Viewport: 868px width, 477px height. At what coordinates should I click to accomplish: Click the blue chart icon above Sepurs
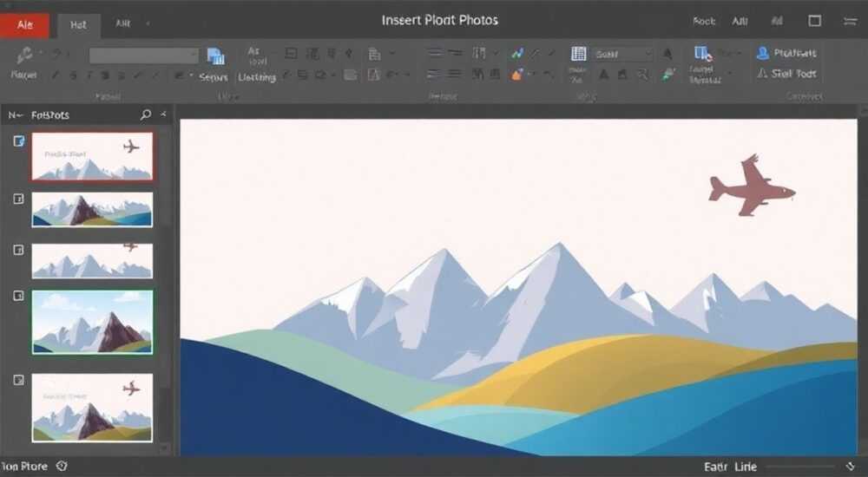[x=215, y=56]
